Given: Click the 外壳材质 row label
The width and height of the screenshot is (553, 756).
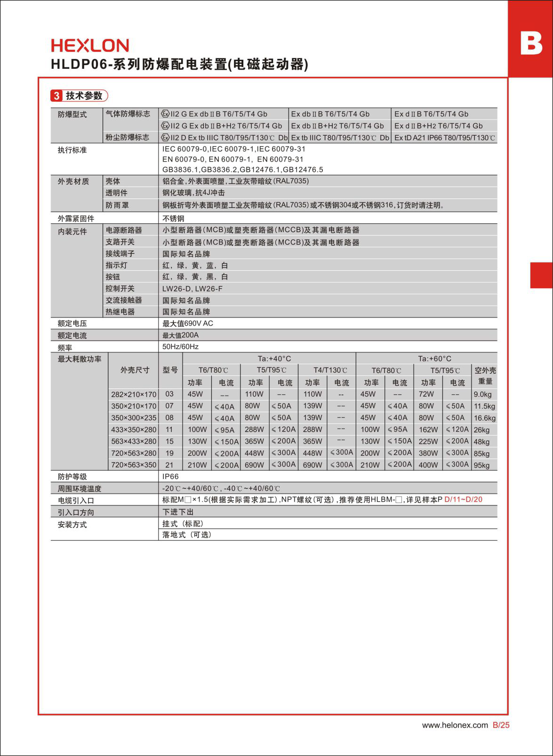Looking at the screenshot, I should (x=73, y=181).
